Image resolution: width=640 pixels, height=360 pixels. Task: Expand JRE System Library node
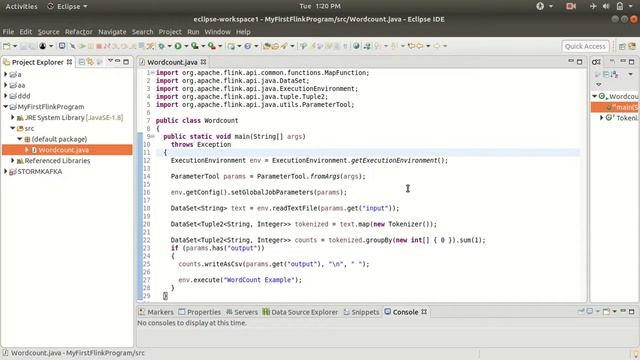tap(13, 118)
